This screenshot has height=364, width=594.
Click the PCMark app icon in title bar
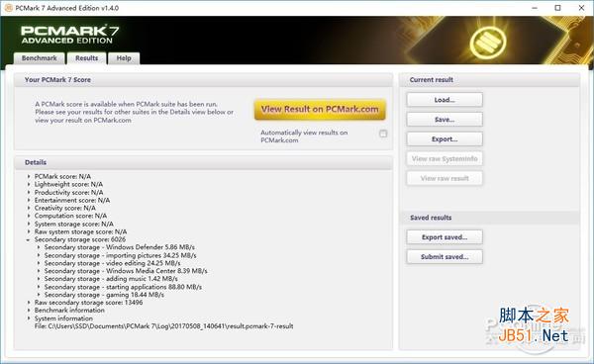[8, 8]
